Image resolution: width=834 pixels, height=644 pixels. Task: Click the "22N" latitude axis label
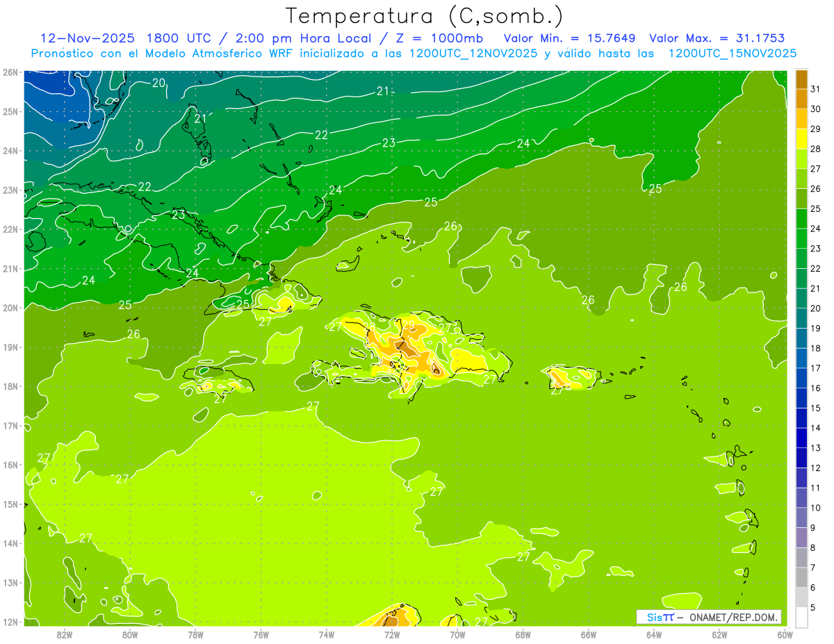point(10,229)
